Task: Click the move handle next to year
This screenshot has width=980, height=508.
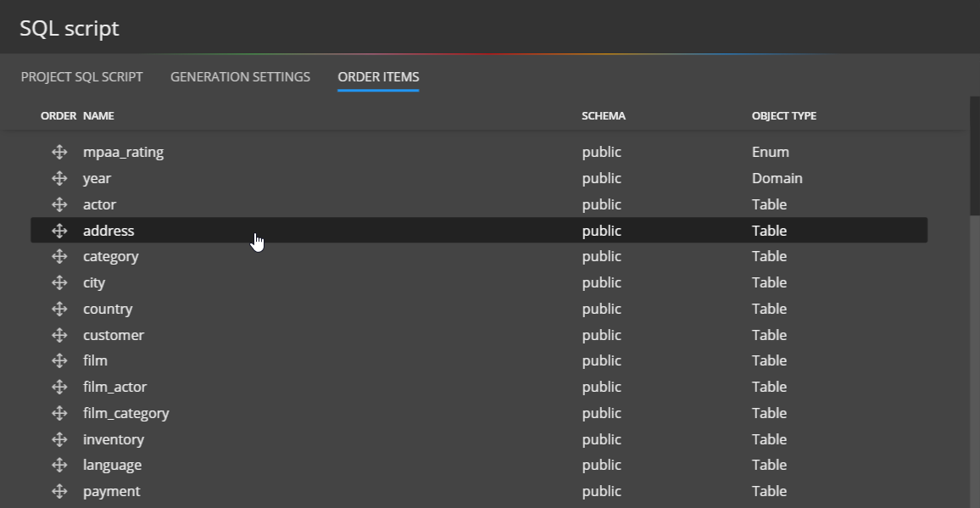Action: coord(59,178)
